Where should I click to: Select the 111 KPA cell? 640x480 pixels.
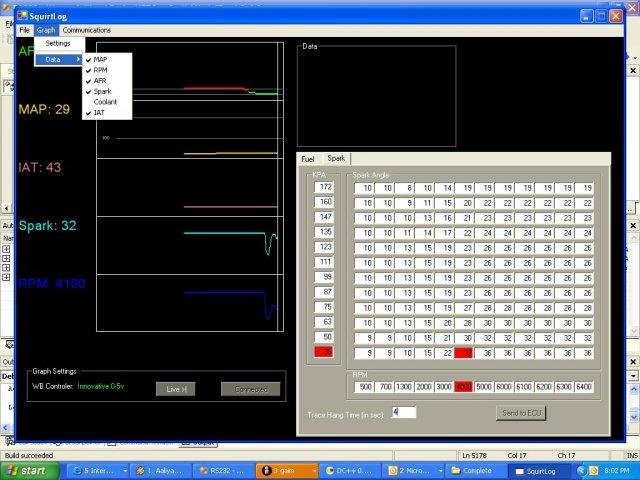(x=324, y=262)
